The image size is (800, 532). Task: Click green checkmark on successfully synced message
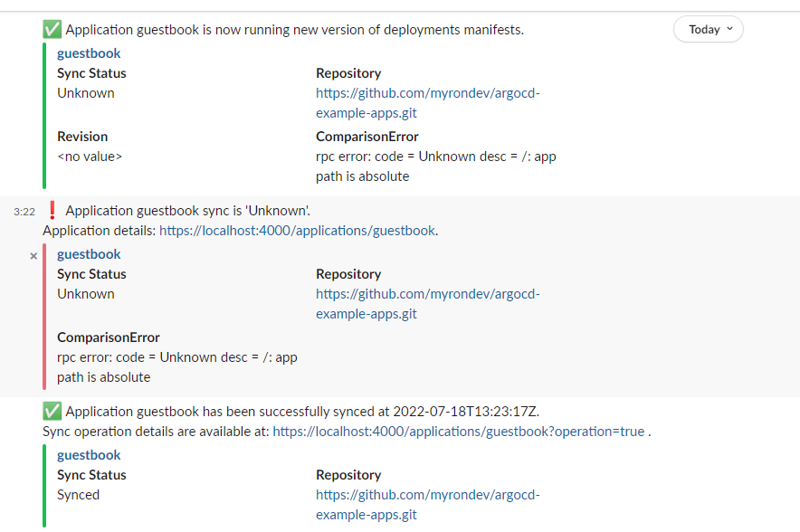click(52, 411)
